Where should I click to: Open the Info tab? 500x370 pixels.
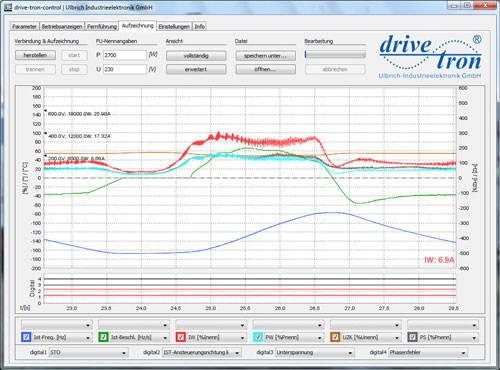click(200, 27)
